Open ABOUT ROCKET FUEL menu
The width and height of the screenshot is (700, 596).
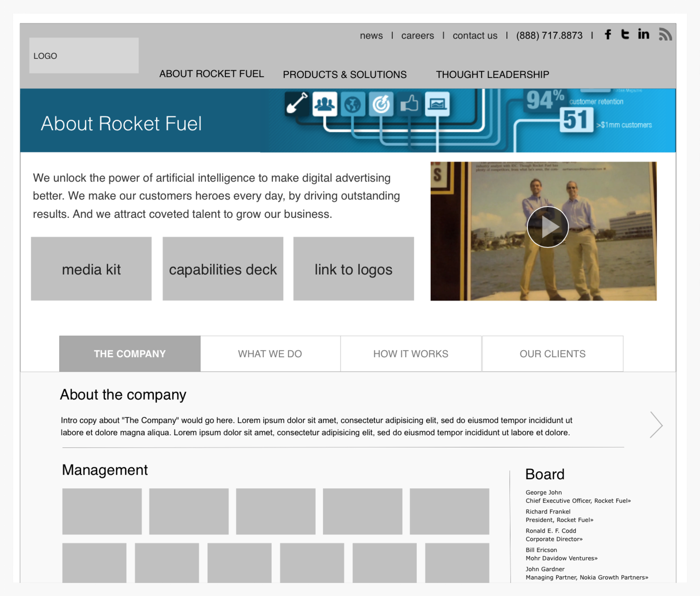(212, 74)
